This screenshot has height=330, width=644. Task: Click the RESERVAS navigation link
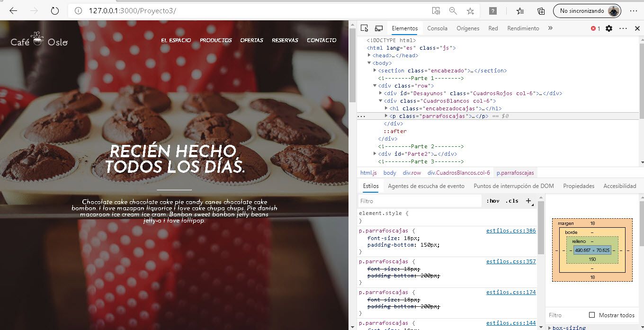(285, 40)
